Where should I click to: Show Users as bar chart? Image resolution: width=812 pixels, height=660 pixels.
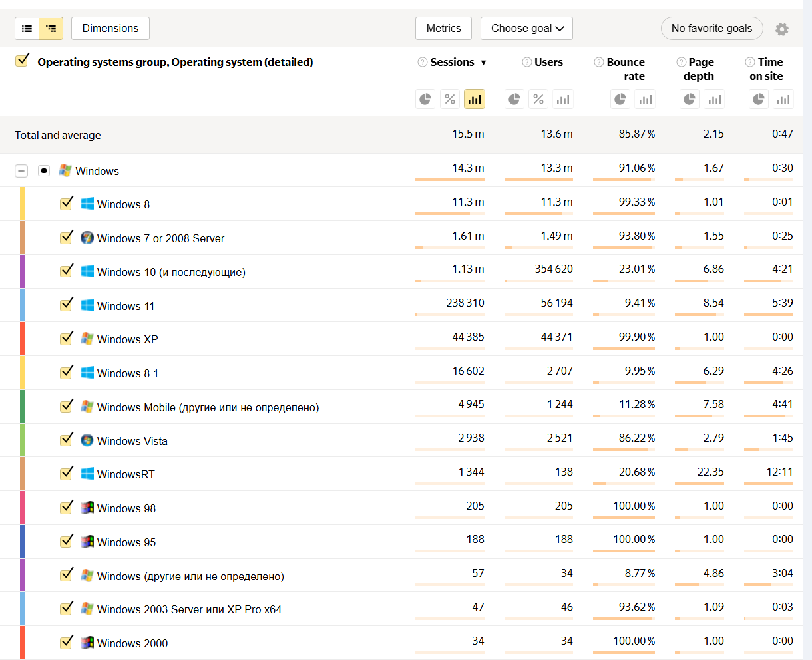[x=563, y=99]
